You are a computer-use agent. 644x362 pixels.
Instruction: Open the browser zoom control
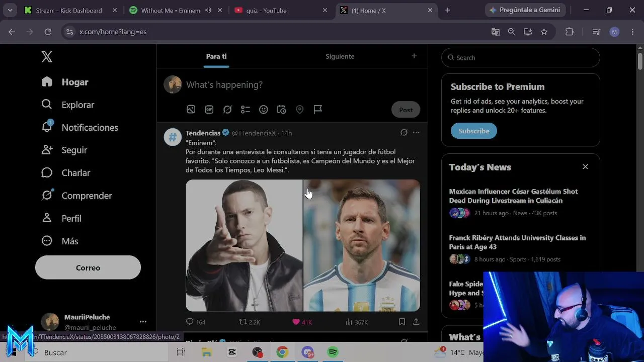512,32
